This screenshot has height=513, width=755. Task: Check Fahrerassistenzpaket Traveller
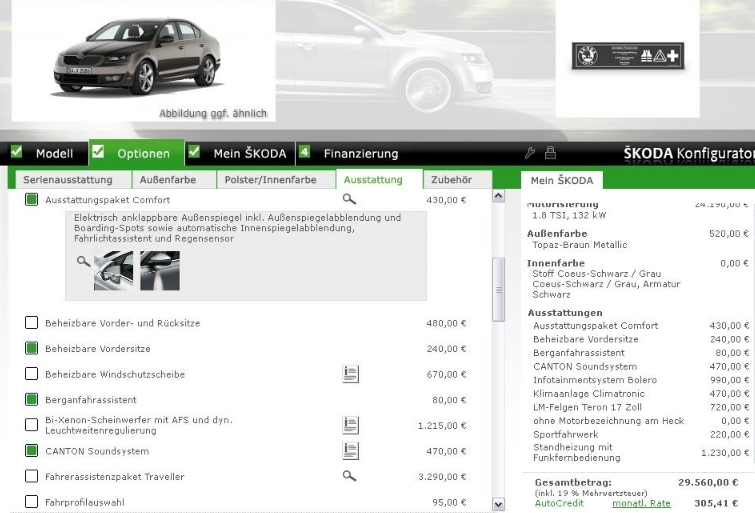pyautogui.click(x=31, y=476)
